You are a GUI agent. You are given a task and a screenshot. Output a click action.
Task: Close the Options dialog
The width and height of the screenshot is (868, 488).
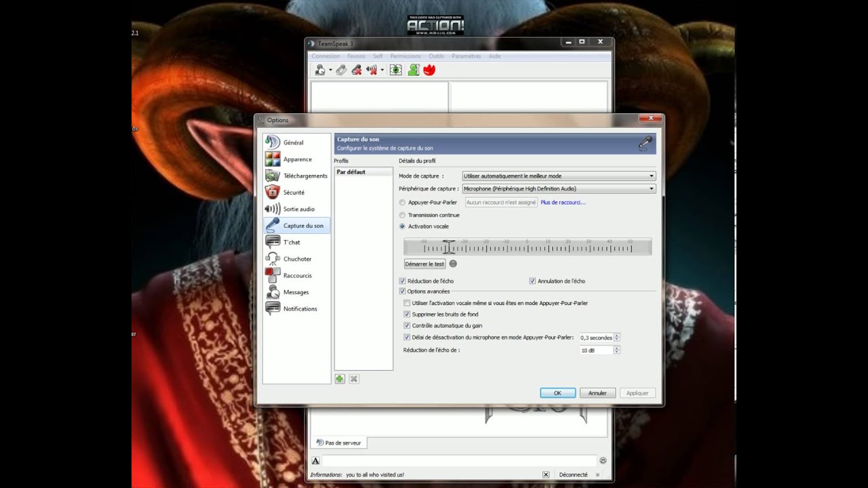tap(650, 119)
